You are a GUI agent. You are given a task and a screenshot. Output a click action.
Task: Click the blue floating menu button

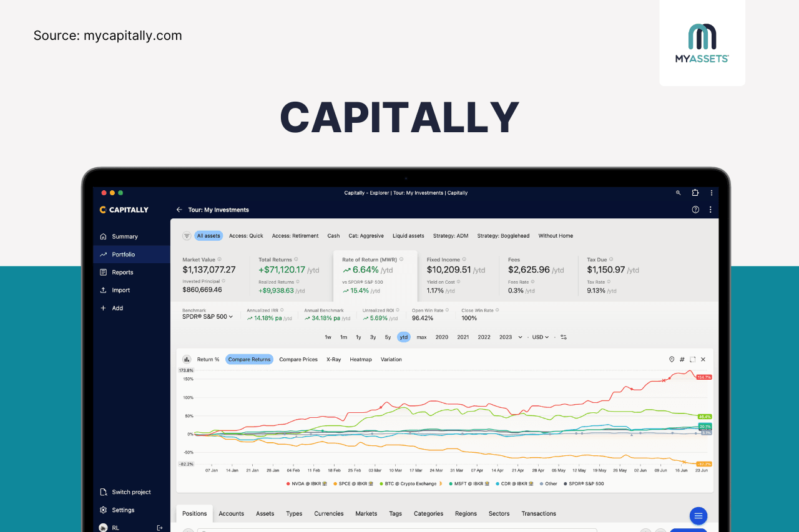699,516
